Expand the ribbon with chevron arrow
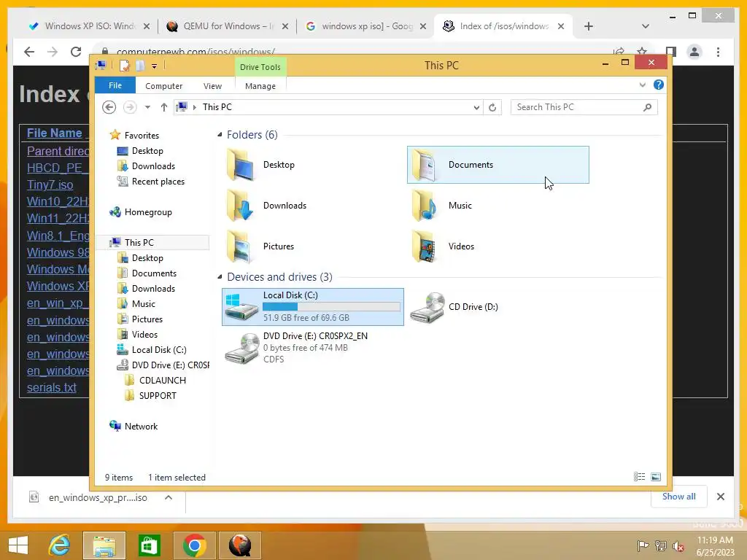The image size is (747, 560). tap(642, 85)
